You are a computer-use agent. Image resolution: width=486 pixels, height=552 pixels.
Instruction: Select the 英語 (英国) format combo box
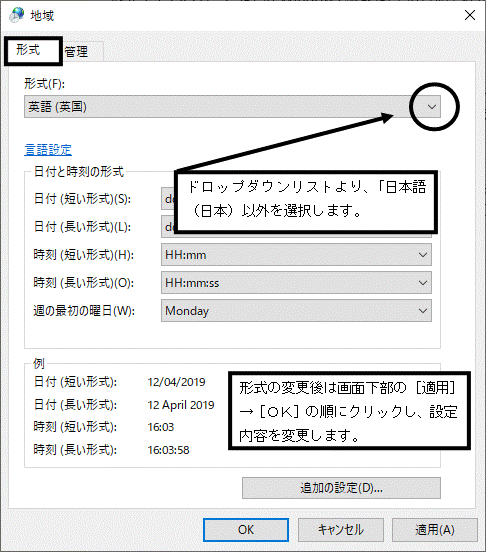pyautogui.click(x=232, y=107)
